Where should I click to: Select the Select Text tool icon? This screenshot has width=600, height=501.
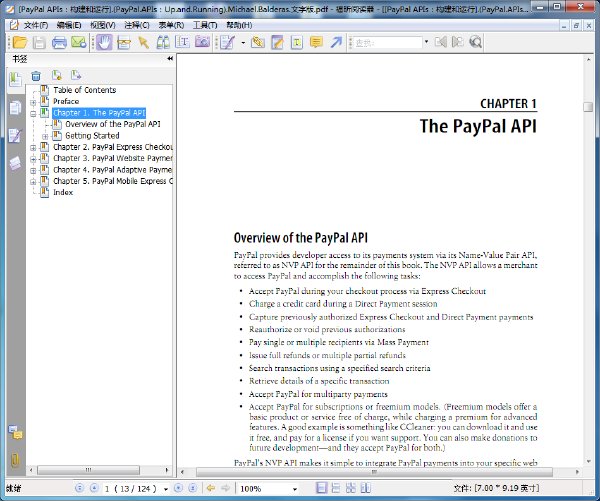[x=183, y=42]
